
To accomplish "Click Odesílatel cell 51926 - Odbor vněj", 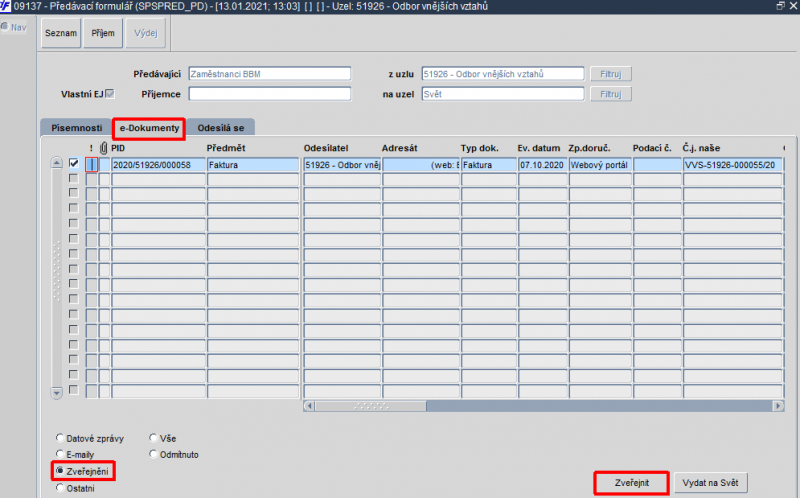I will 342,165.
